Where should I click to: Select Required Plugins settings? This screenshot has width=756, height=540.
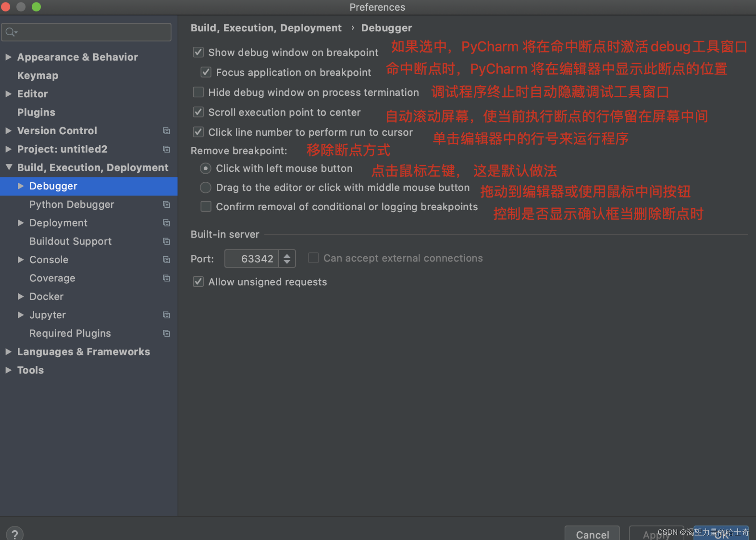click(70, 333)
